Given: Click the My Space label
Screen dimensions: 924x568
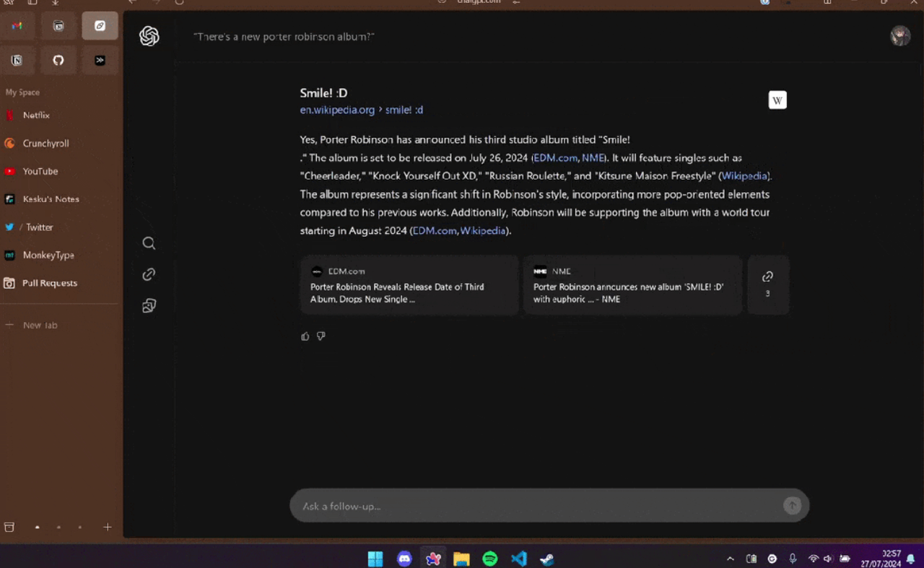Looking at the screenshot, I should 22,92.
